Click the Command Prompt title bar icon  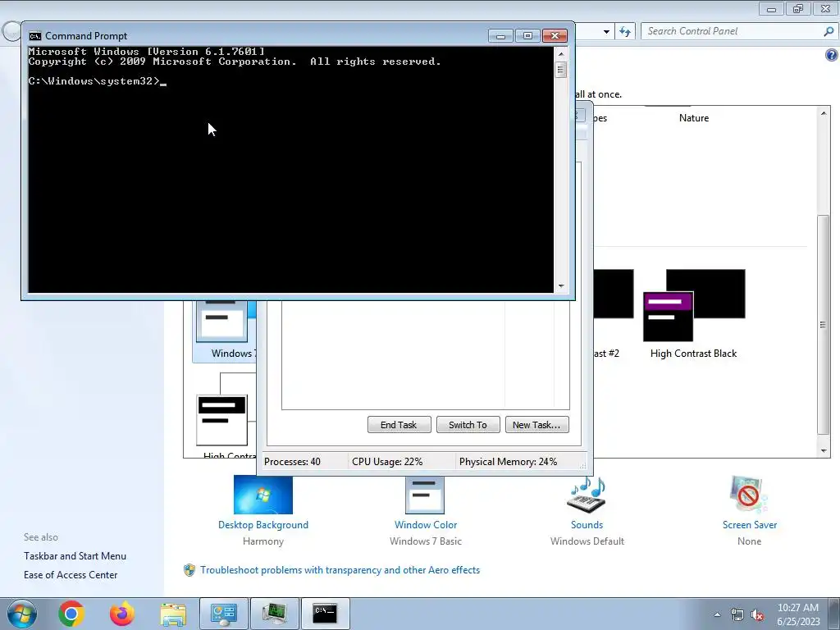pos(35,36)
